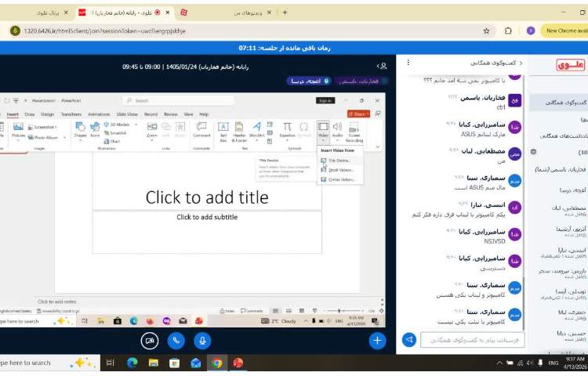The height and width of the screenshot is (376, 588).
Task: Open Chrome extensions puzzle icon
Action: (x=508, y=31)
